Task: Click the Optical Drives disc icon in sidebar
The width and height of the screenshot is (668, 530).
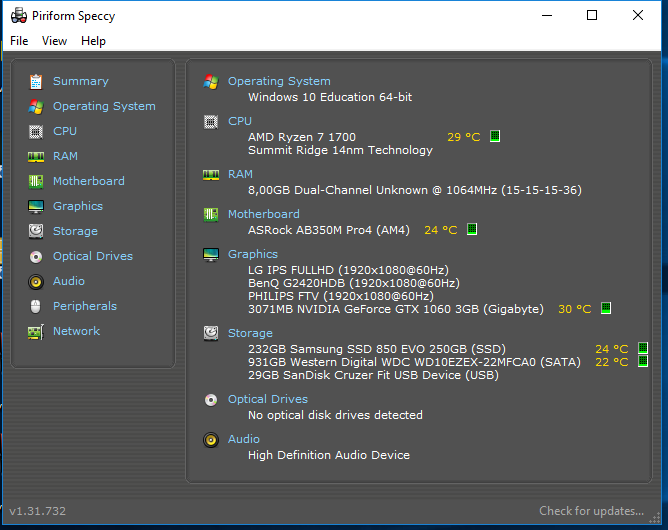Action: [36, 256]
